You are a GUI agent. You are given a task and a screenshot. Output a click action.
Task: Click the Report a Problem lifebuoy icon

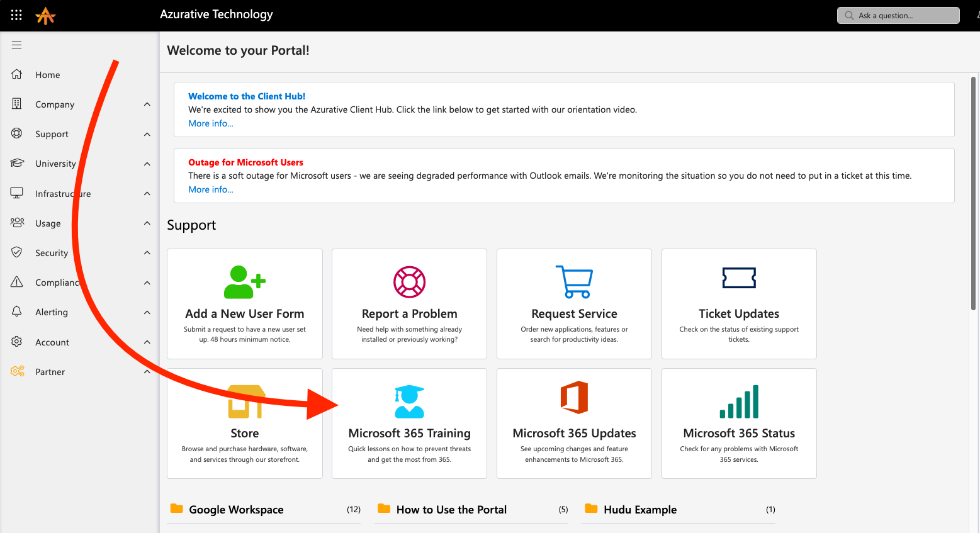coord(409,282)
